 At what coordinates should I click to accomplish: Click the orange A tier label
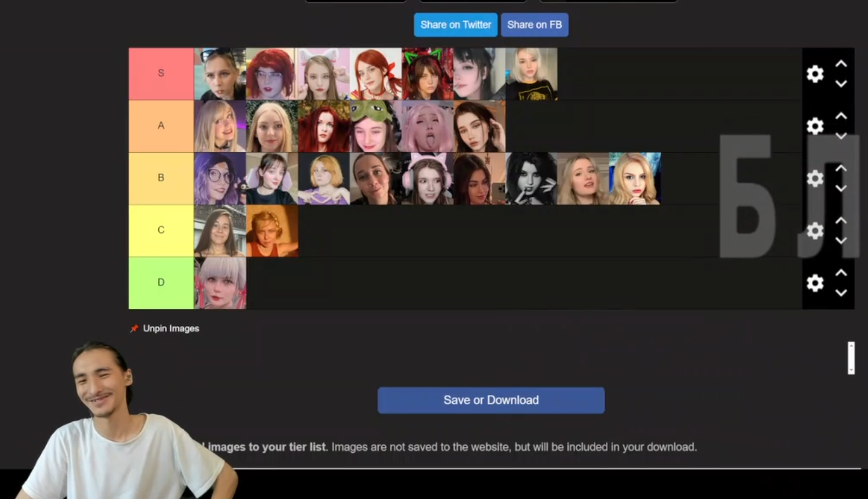coord(161,126)
